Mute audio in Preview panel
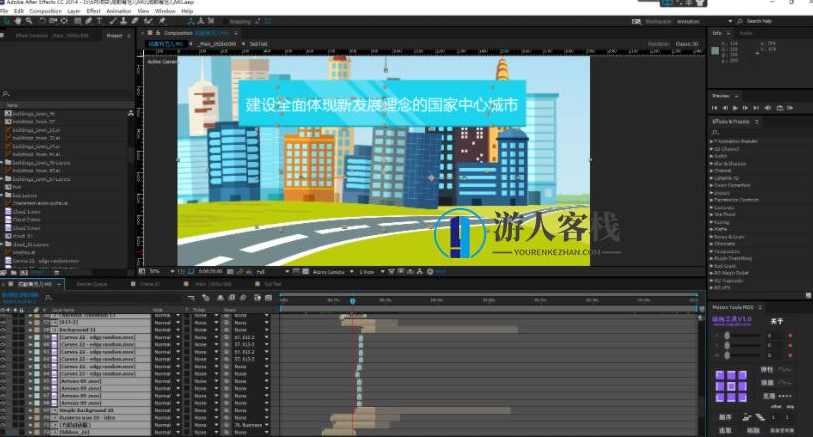This screenshot has height=437, width=813. pyautogui.click(x=768, y=108)
